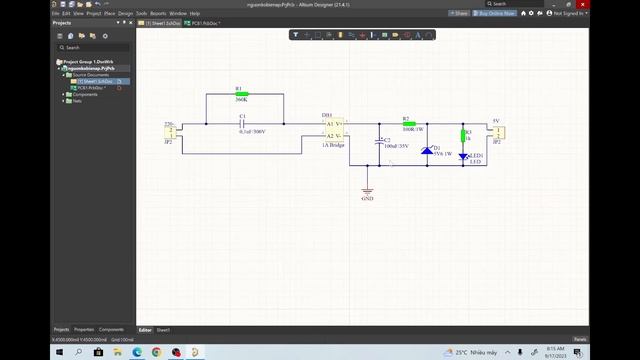Open the Design menu
Screen dimensions: 640x360
125,13
